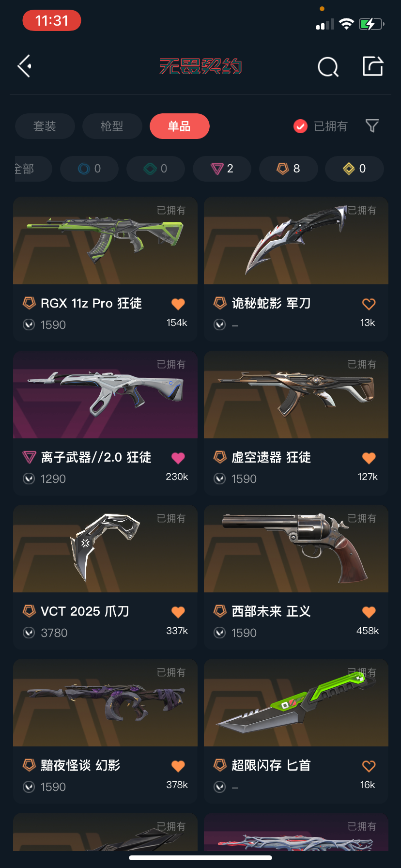Viewport: 401px width, 868px height.
Task: Tap pink heart on 离子武器//2.0 狂徒
Action: click(x=178, y=458)
